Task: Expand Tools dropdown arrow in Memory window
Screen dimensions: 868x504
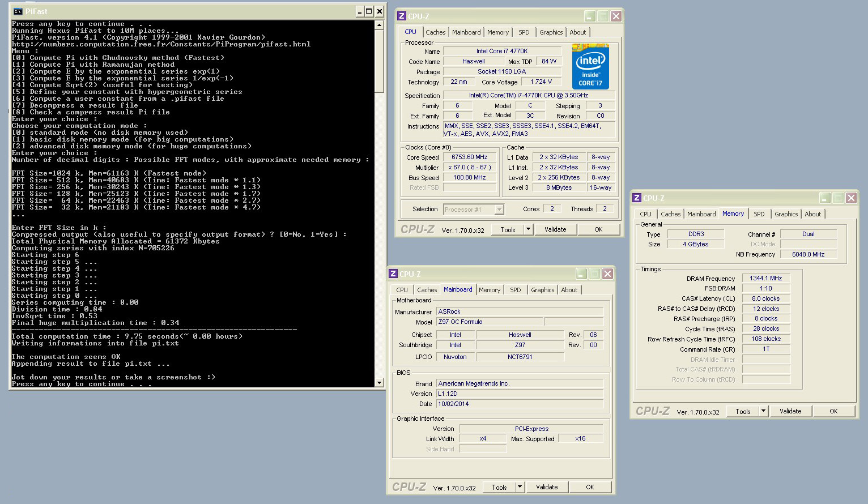Action: [763, 411]
